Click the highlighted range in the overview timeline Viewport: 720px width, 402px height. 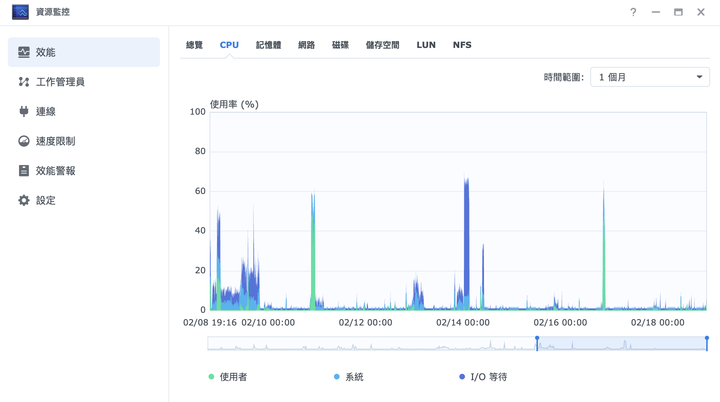tap(622, 344)
